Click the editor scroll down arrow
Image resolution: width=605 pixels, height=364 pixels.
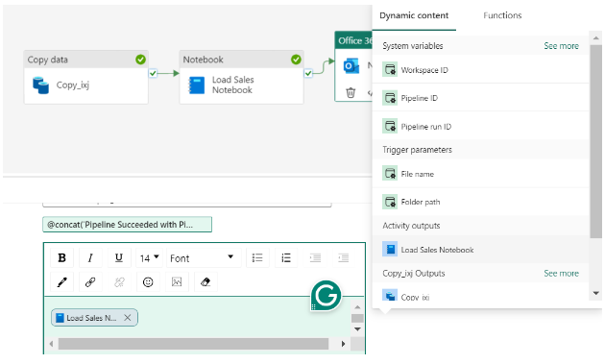tap(357, 329)
